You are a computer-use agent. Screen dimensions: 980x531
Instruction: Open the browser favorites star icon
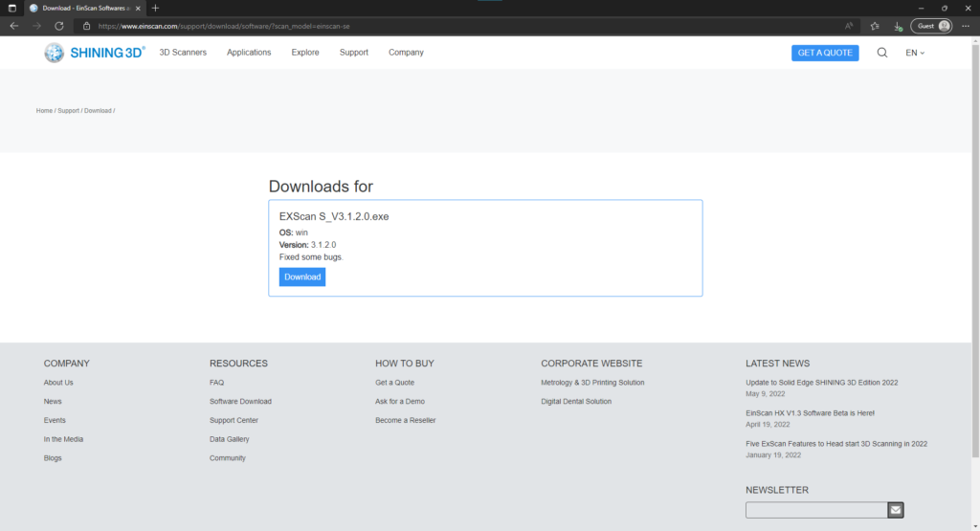pos(875,26)
